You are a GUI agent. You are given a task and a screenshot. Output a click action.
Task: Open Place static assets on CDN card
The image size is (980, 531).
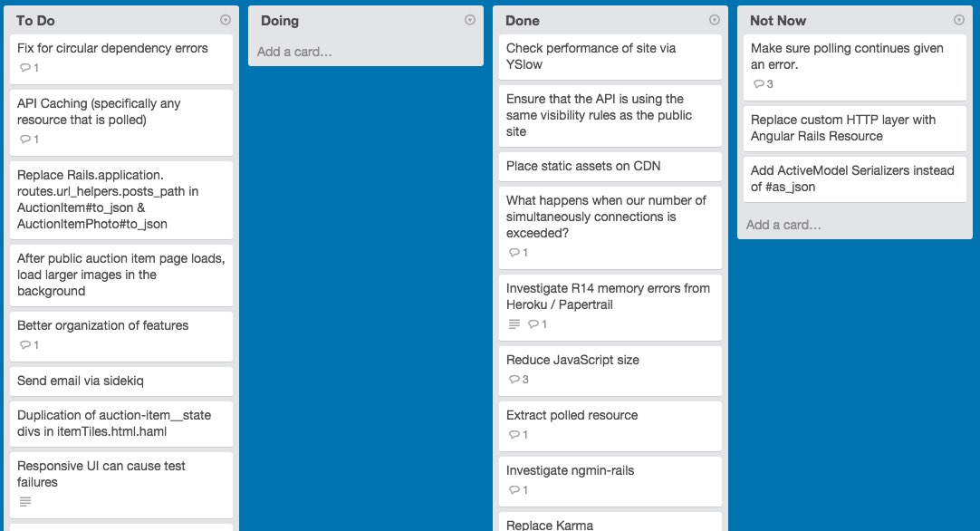pos(610,167)
